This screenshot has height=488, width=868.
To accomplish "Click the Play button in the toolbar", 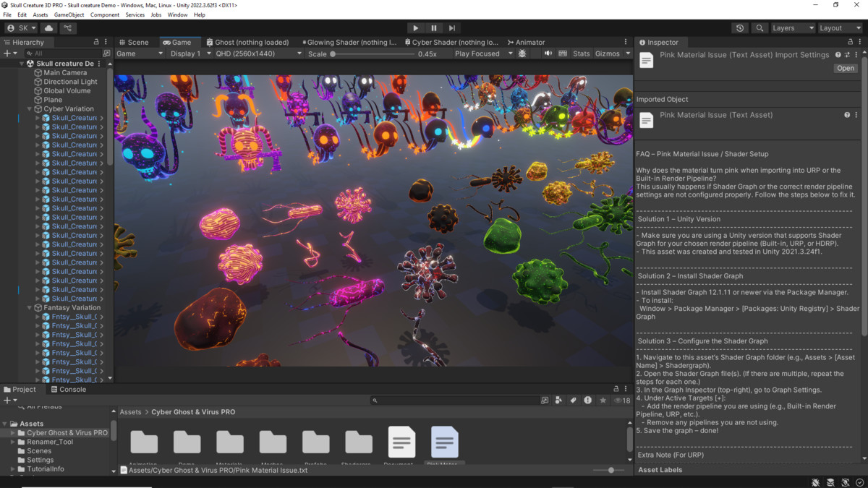I will pos(415,28).
